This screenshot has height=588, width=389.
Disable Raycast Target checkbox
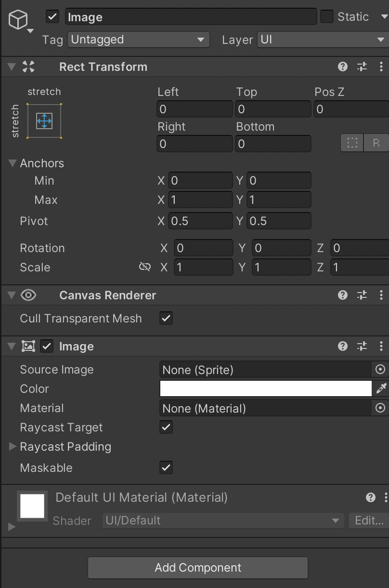[x=166, y=427]
